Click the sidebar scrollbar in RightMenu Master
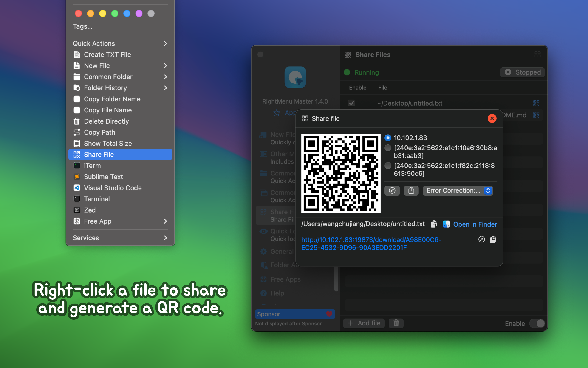 pyautogui.click(x=336, y=279)
